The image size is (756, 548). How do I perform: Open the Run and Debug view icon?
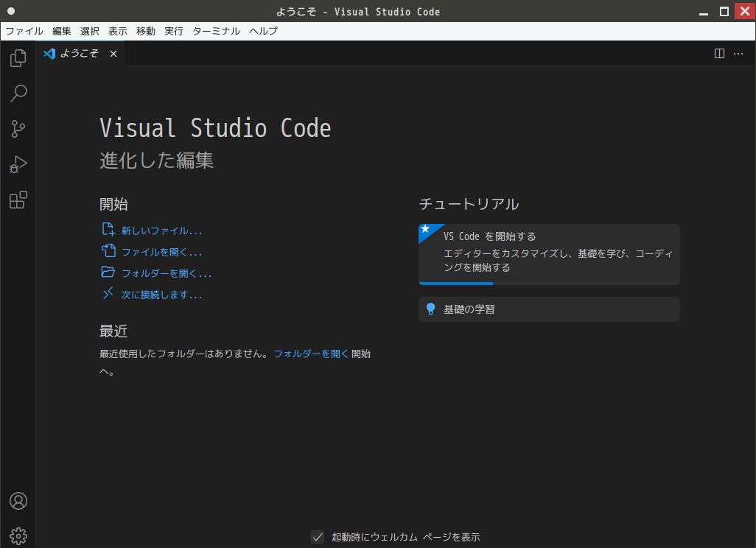coord(18,164)
